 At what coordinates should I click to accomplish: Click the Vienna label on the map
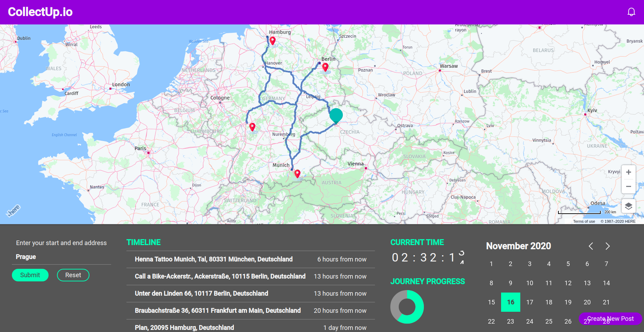(356, 164)
